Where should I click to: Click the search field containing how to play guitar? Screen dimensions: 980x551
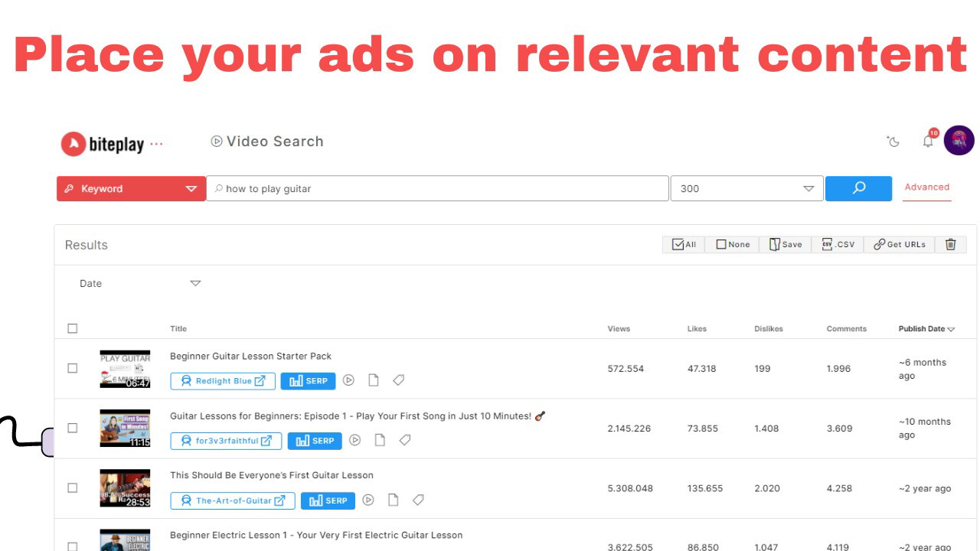click(438, 189)
